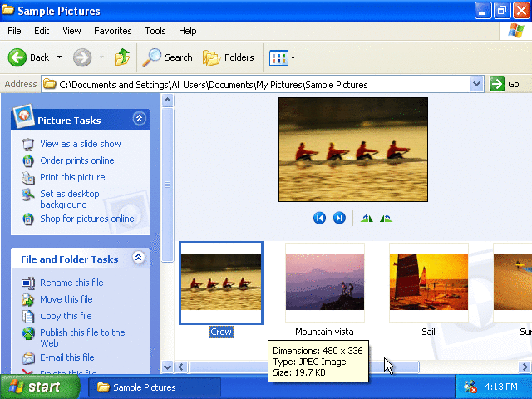Click Copy this file link
Image resolution: width=532 pixels, height=399 pixels.
(x=66, y=316)
